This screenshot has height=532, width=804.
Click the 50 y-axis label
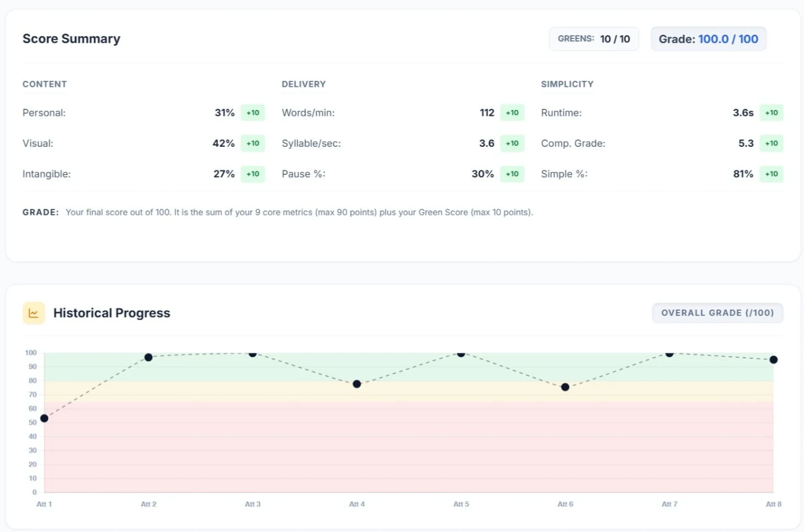click(32, 423)
